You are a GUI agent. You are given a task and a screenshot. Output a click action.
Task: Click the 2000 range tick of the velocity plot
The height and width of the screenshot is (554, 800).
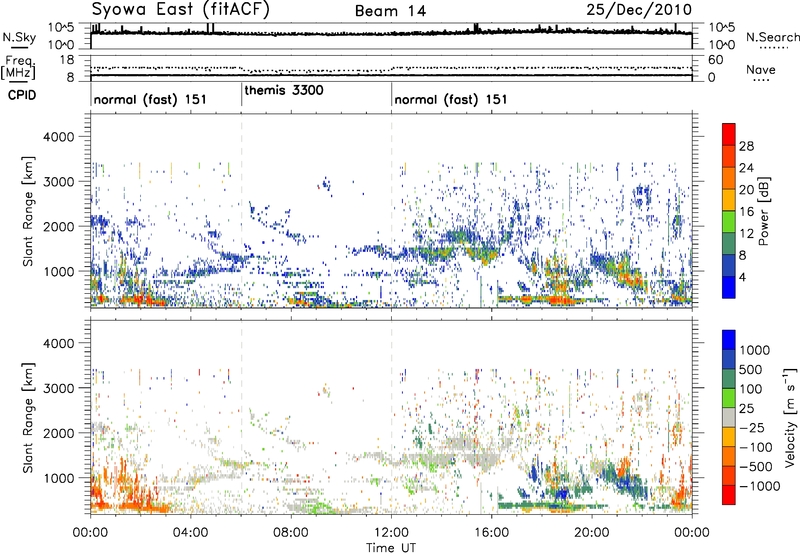pyautogui.click(x=58, y=433)
